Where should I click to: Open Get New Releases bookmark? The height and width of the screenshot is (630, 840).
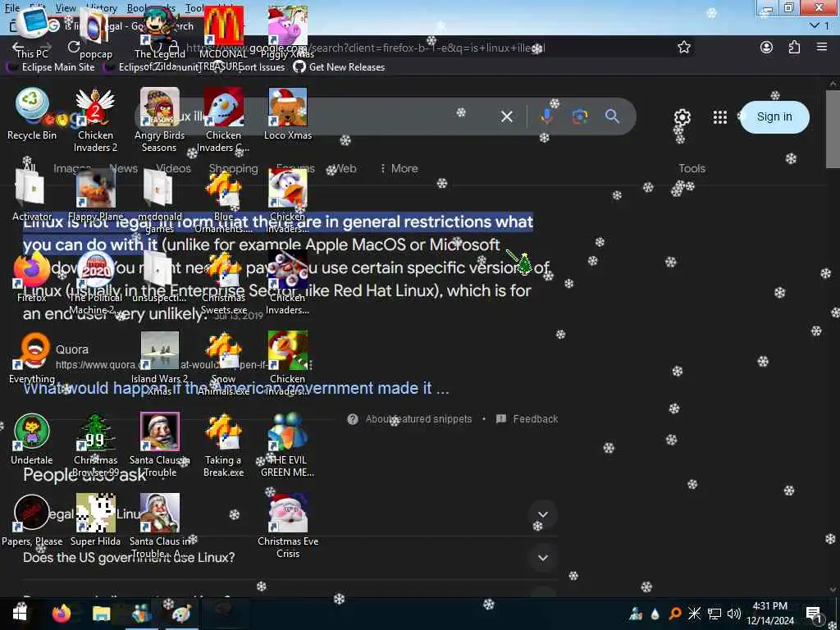(339, 67)
